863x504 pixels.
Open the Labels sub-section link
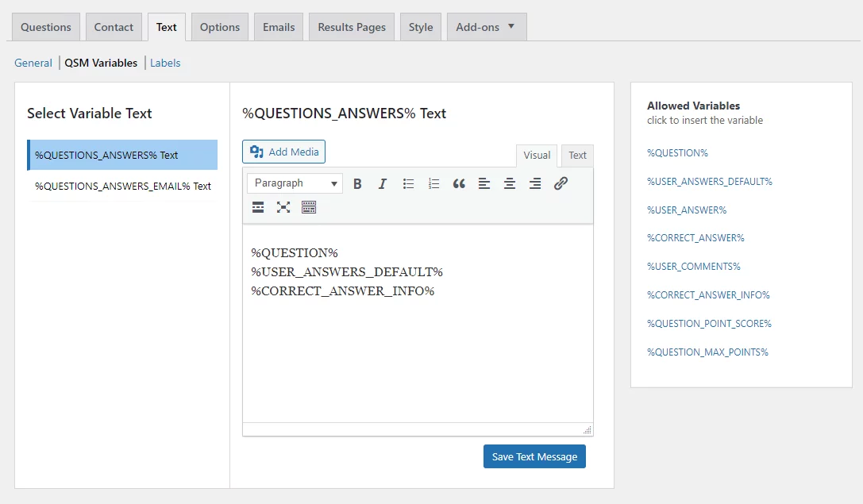click(x=165, y=63)
